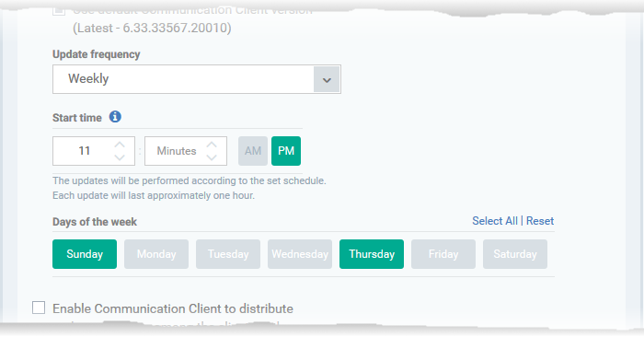644x337 pixels.
Task: Decrease minutes with the down arrow
Action: tap(212, 157)
